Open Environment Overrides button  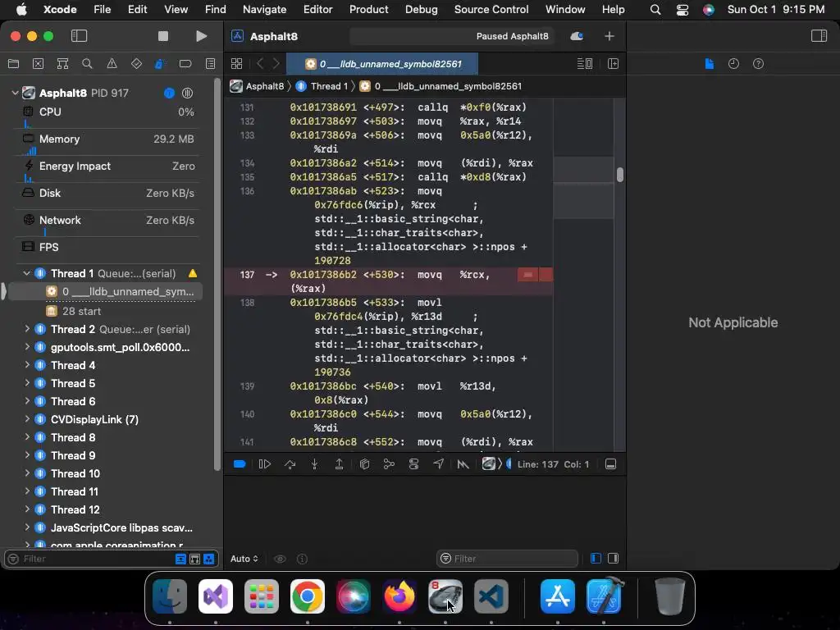pos(413,464)
